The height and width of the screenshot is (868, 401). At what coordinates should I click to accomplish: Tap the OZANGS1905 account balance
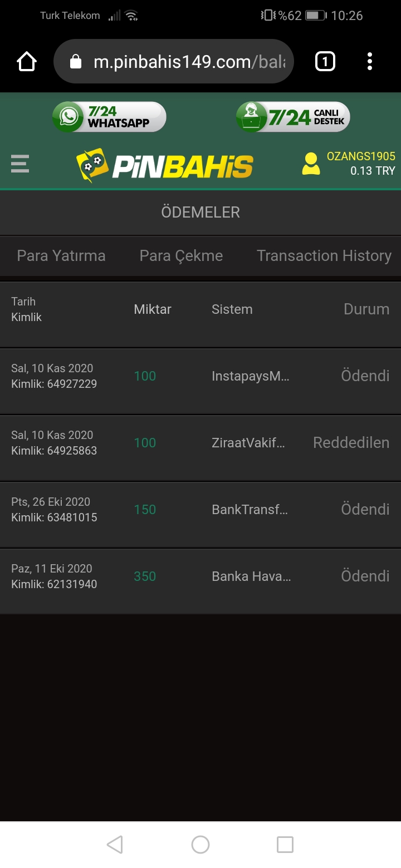pos(361,164)
